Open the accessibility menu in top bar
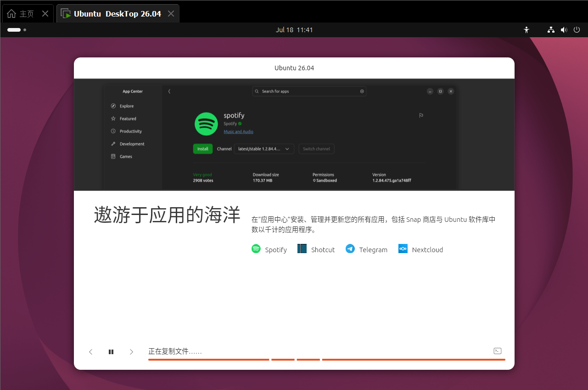588x390 pixels. pyautogui.click(x=526, y=30)
